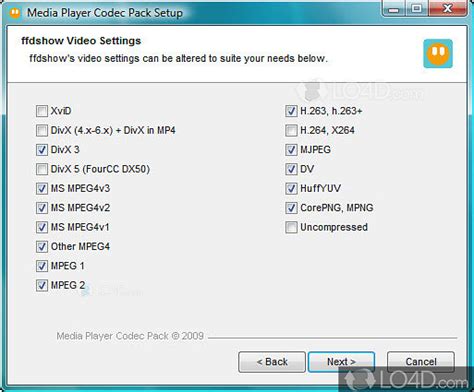Toggle the Other MPEG4 checkbox
Image resolution: width=474 pixels, height=392 pixels.
42,246
